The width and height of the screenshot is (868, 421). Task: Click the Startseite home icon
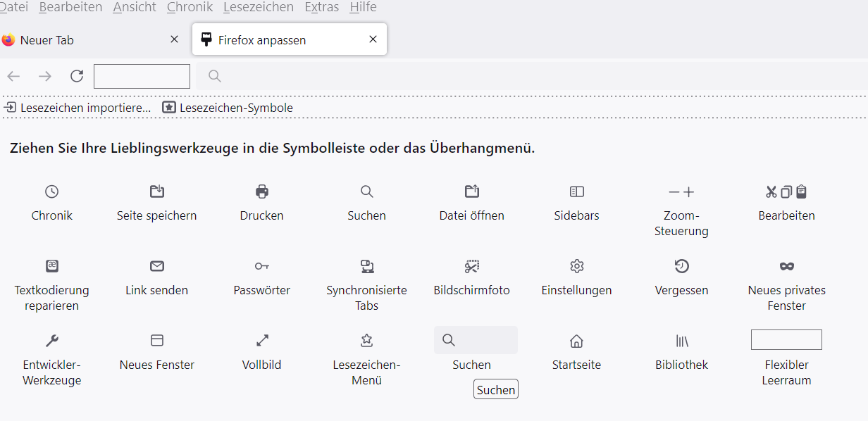(576, 341)
